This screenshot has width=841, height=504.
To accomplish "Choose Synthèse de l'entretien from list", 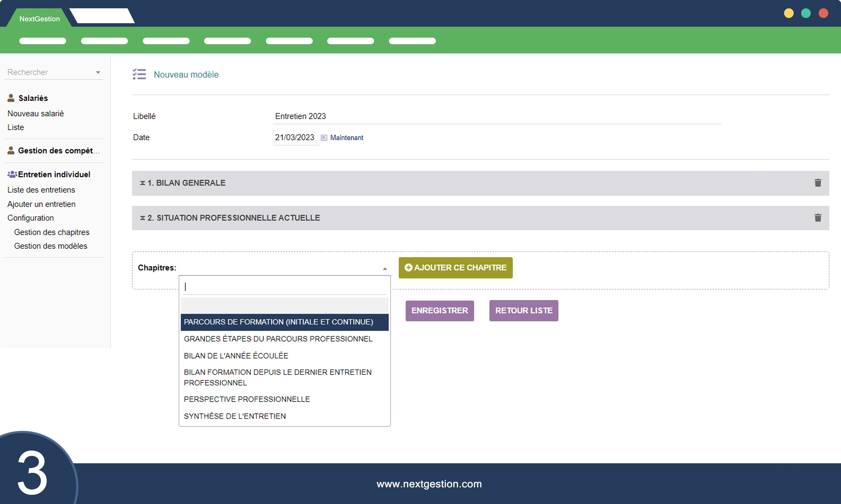I will coord(235,416).
